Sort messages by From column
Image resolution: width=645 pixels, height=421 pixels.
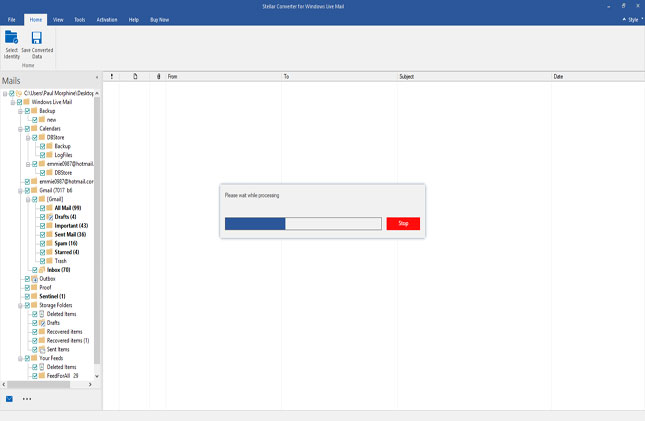pos(223,77)
